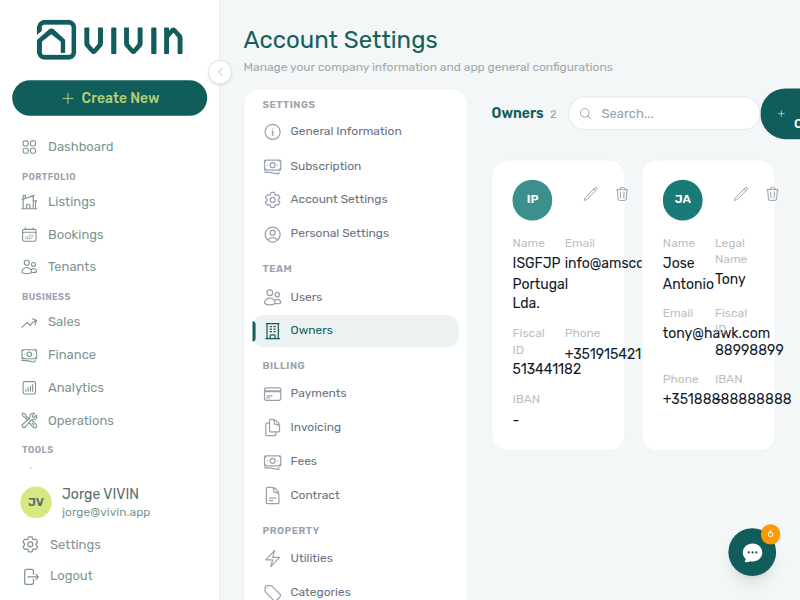Click the phone +351888888888888
Viewport: 800px width, 600px height.
point(727,399)
